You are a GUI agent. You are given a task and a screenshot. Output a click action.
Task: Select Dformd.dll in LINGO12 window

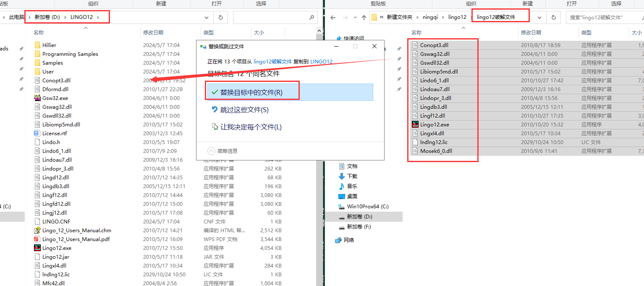pos(55,89)
